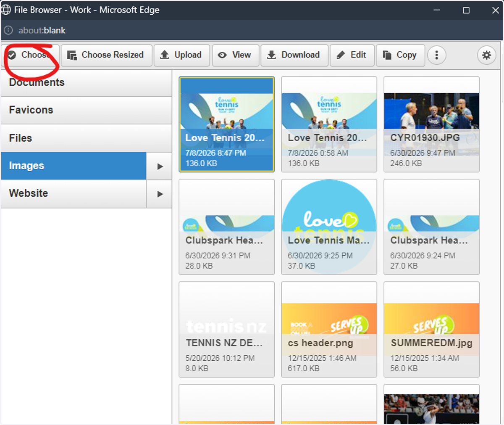
Task: Click the about:blank address text
Action: 42,30
